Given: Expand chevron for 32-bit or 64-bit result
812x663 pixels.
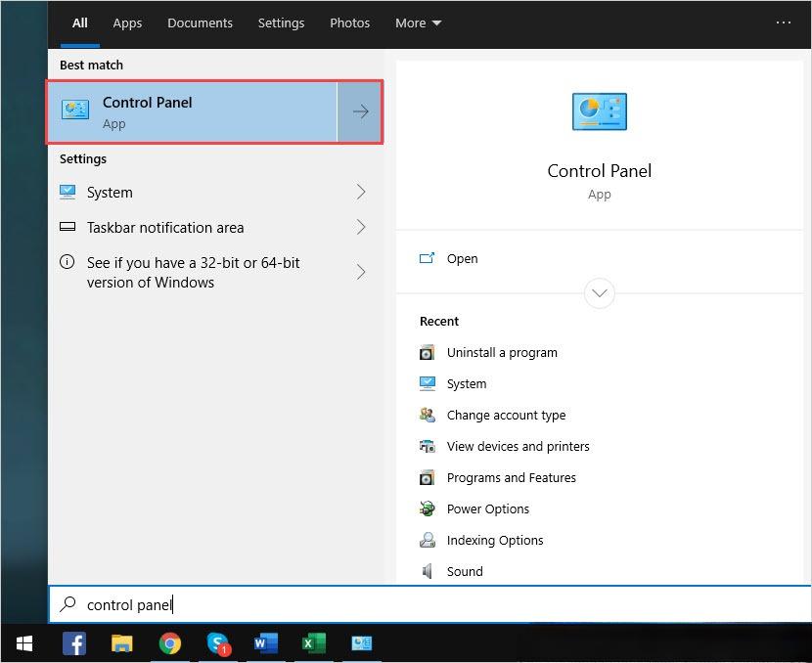Looking at the screenshot, I should [361, 272].
